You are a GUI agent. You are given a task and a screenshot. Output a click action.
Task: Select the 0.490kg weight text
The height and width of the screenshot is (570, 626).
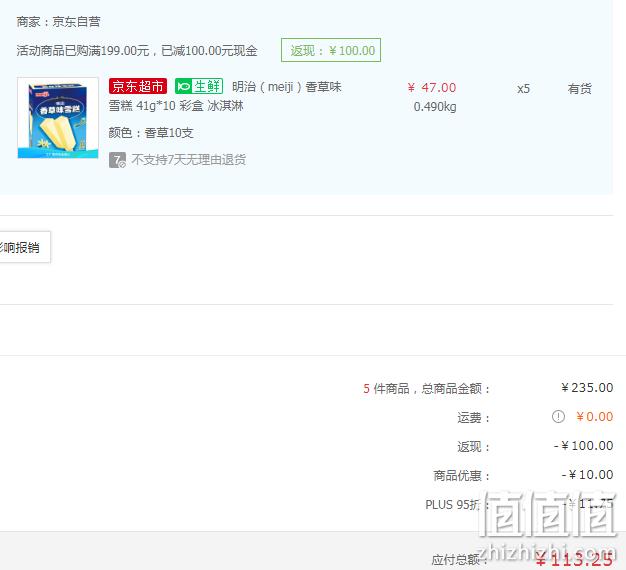pos(435,107)
